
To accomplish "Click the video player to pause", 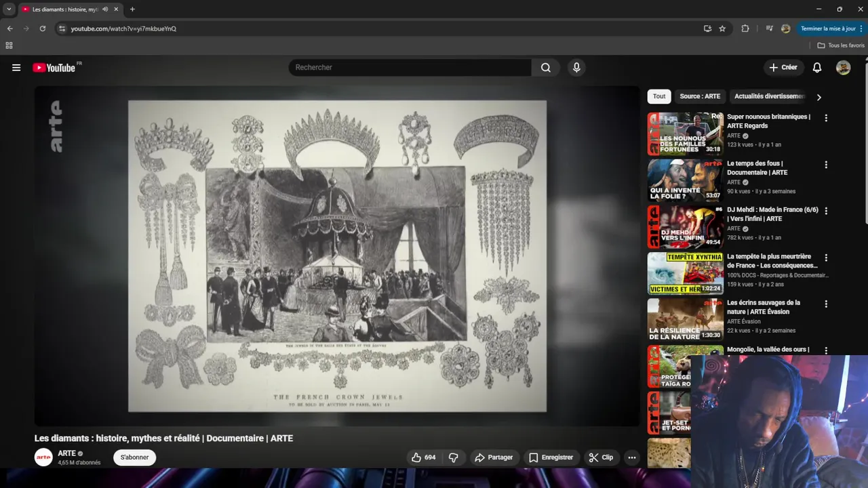I will pyautogui.click(x=337, y=256).
